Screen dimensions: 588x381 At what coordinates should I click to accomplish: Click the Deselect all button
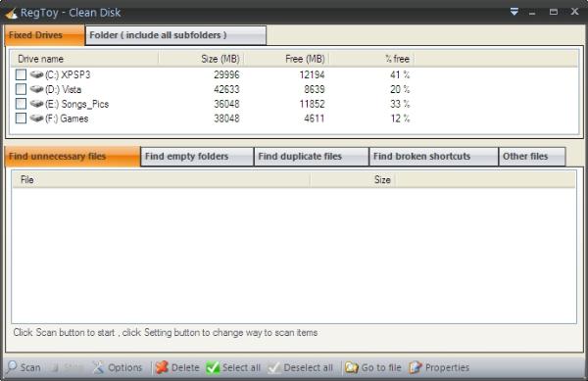click(x=301, y=367)
